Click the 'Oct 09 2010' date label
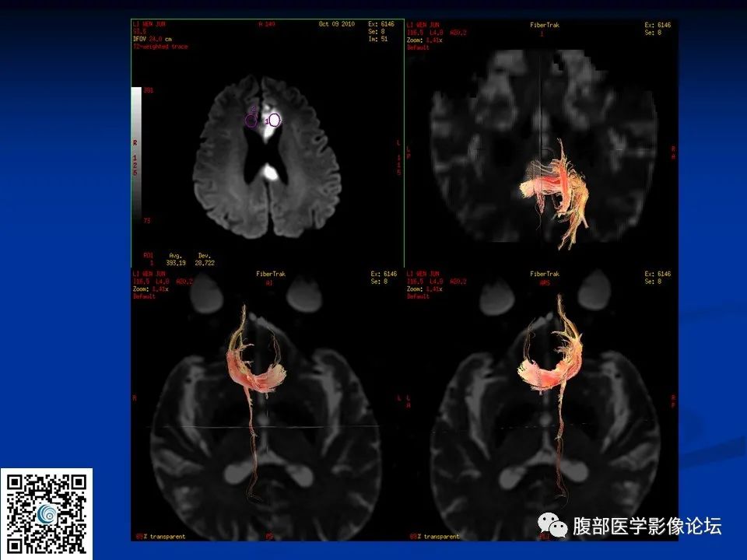Image resolution: width=747 pixels, height=560 pixels. tap(336, 24)
